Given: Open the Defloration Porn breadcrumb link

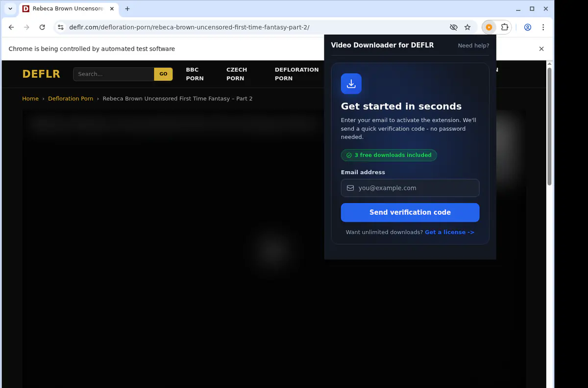Looking at the screenshot, I should point(71,99).
